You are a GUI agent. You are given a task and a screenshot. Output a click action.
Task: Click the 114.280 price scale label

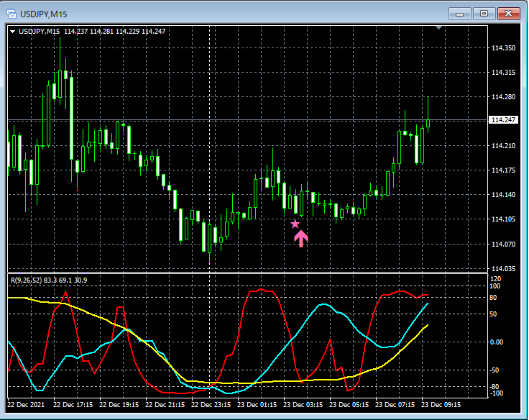click(503, 97)
